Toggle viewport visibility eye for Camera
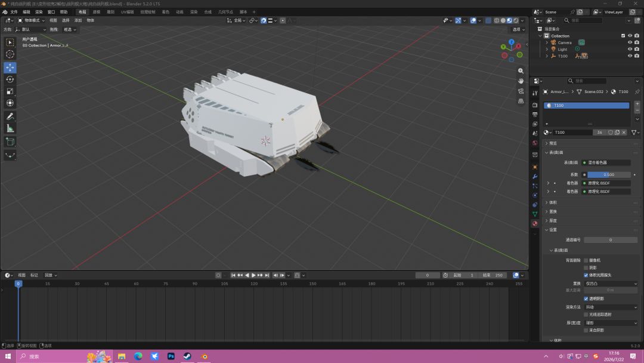 point(630,42)
